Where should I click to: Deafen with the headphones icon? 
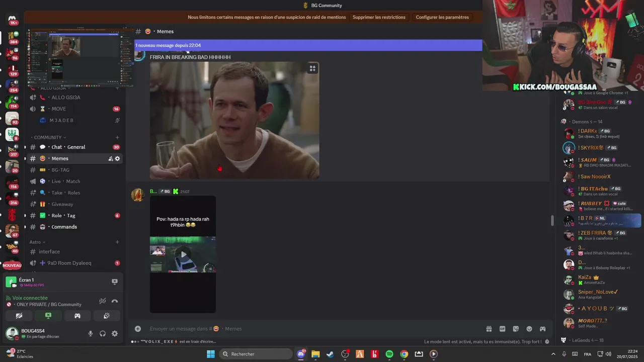103,333
